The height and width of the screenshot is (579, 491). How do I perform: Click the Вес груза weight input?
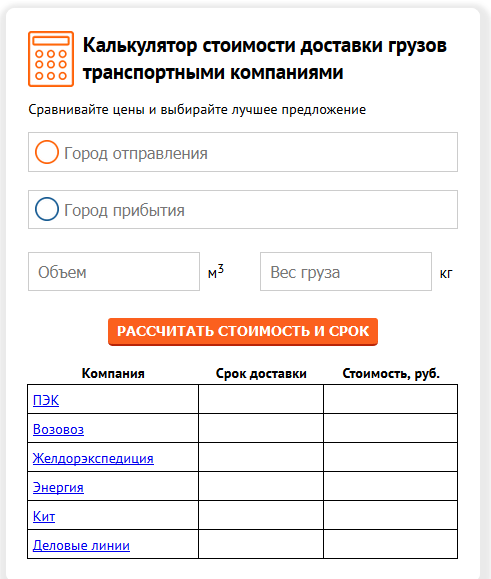(346, 272)
